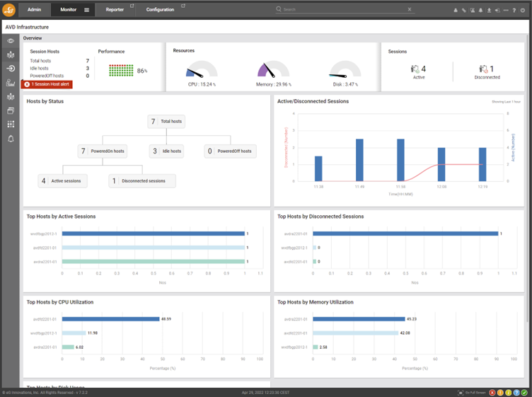Screen dimensions: 532x397
Task: Click the Go Full Screen button
Action: click(x=472, y=393)
